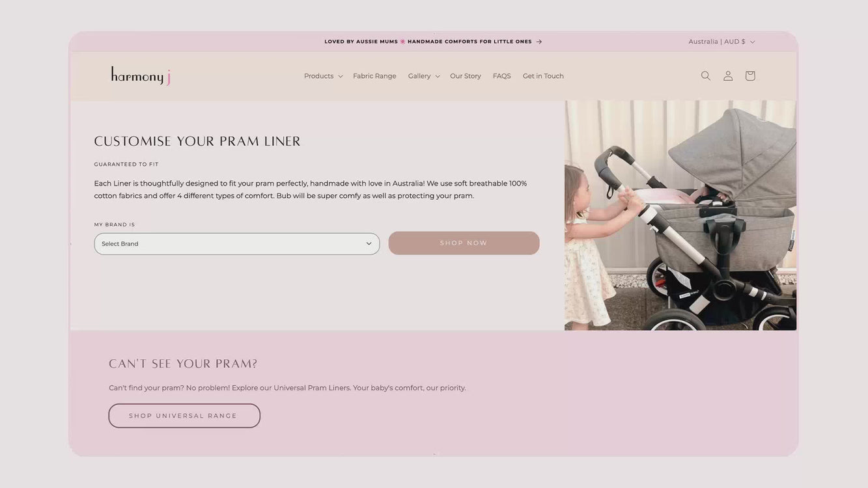Click the Shop Now button
This screenshot has width=868, height=488.
(464, 243)
